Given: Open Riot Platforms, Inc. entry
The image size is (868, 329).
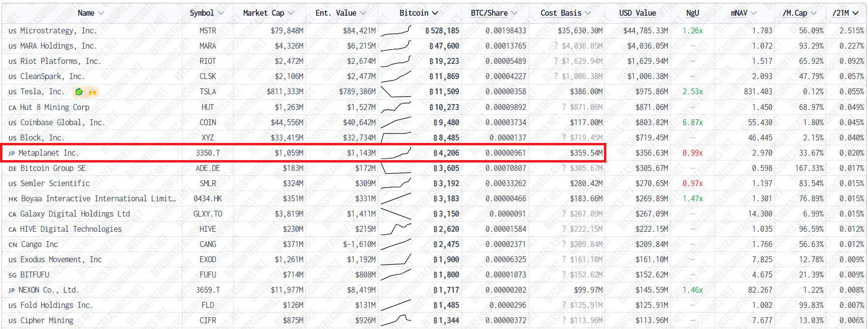Looking at the screenshot, I should coord(60,61).
